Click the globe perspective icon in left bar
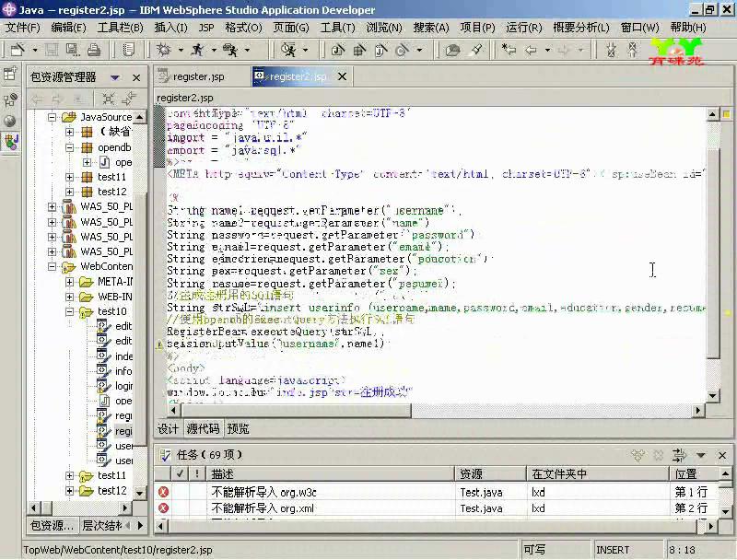737x560 pixels. click(x=10, y=121)
